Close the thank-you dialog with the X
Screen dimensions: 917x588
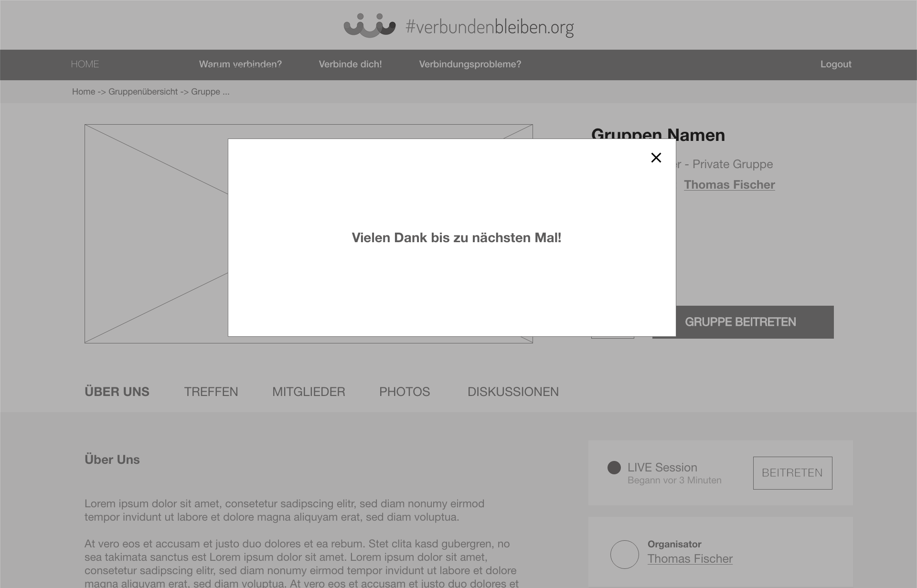click(656, 158)
